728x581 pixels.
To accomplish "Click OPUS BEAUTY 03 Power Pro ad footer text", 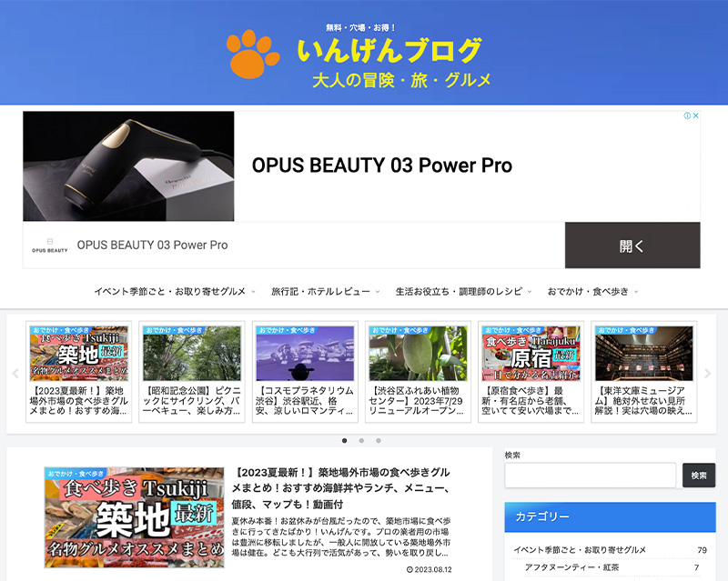I will point(152,245).
